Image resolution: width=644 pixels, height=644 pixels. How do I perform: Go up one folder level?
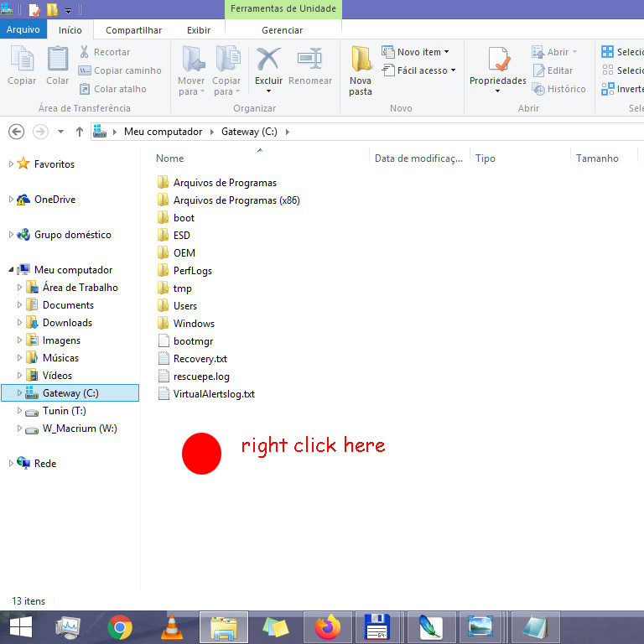(80, 132)
